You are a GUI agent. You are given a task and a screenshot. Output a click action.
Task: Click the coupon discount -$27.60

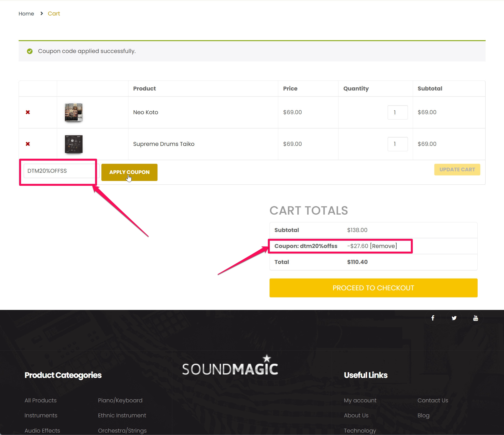point(358,246)
